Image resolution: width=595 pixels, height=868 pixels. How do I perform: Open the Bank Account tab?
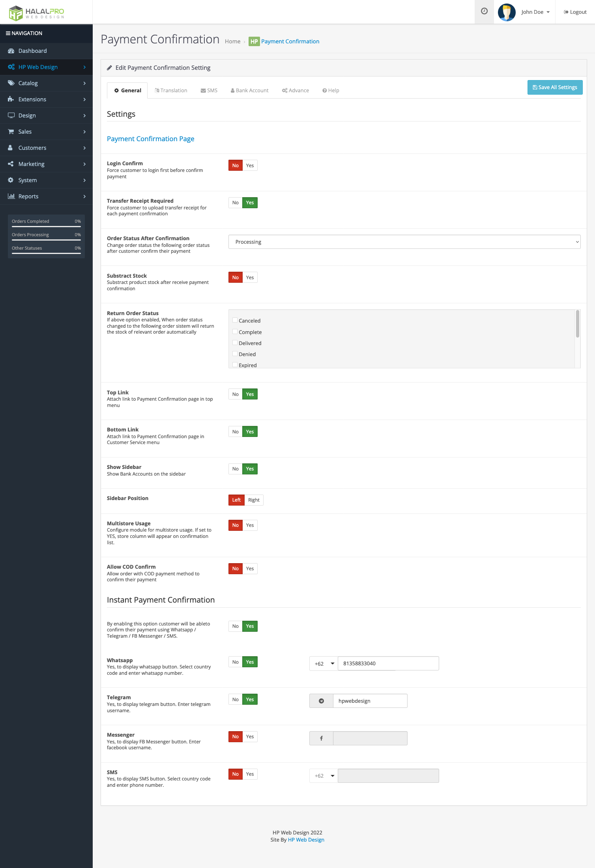point(249,90)
